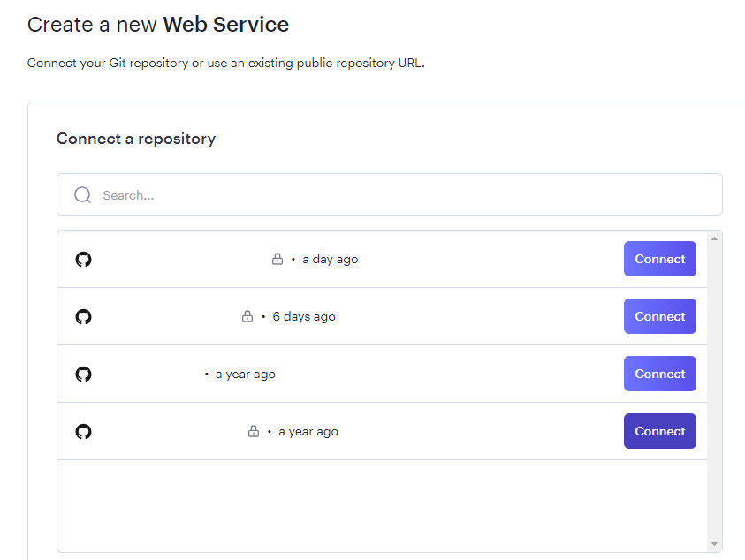Click the magnifying glass icon in the search bar

tap(82, 194)
